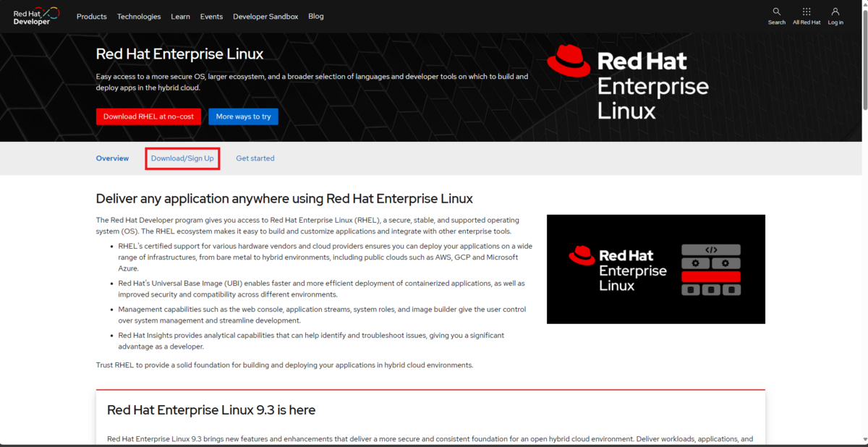The width and height of the screenshot is (868, 447).
Task: Open the Search magnifier icon
Action: click(x=777, y=12)
